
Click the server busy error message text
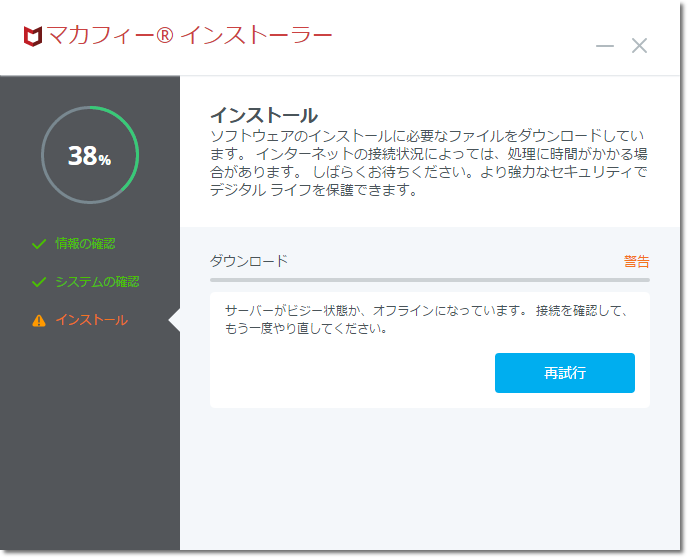[x=426, y=319]
